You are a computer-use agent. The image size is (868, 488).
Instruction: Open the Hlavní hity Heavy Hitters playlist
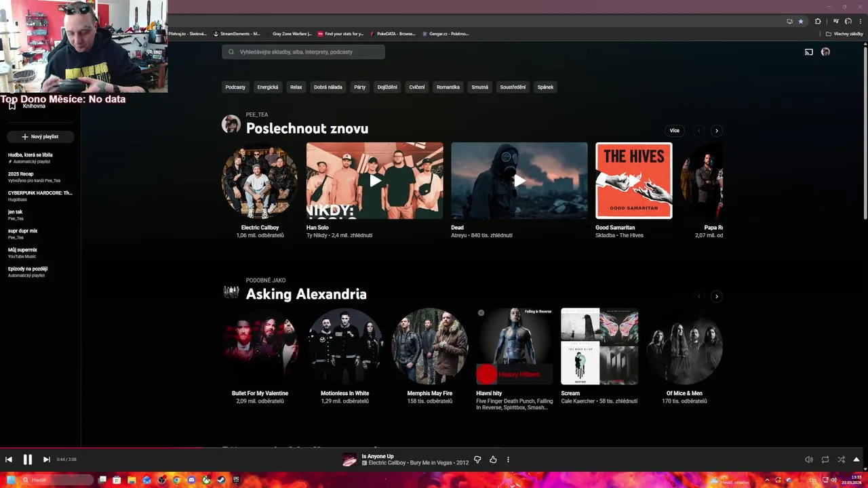514,346
